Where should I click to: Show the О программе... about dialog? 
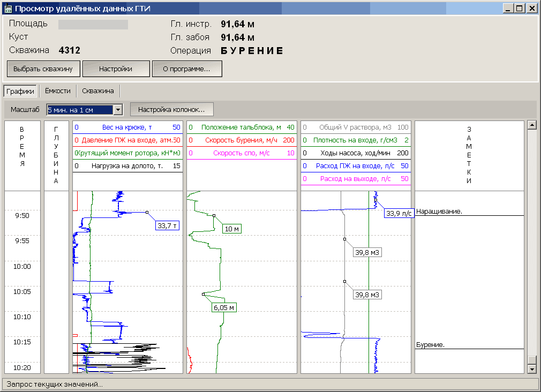click(x=187, y=69)
